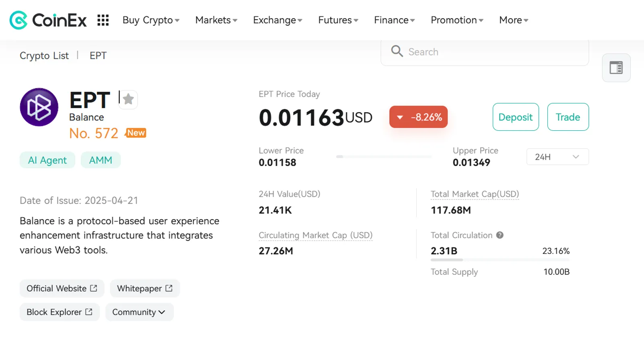The width and height of the screenshot is (644, 337).
Task: Click the No. 572 ranking text
Action: (94, 133)
